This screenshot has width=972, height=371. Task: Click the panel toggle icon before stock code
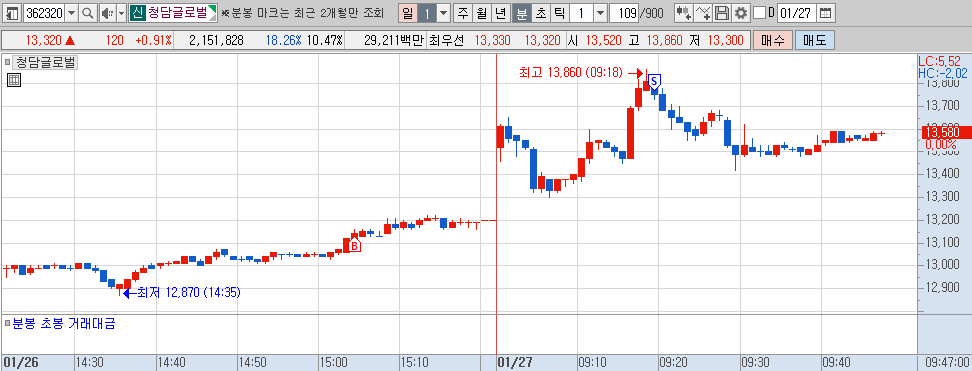coord(12,12)
